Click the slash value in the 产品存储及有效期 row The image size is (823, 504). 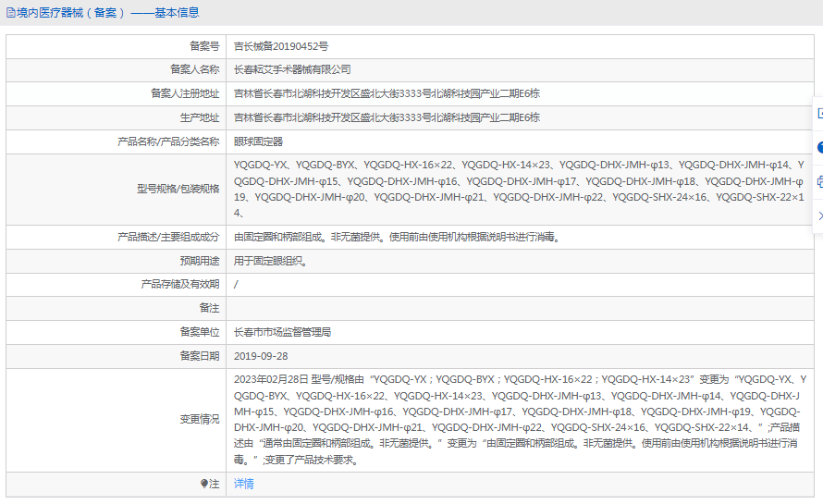click(236, 284)
